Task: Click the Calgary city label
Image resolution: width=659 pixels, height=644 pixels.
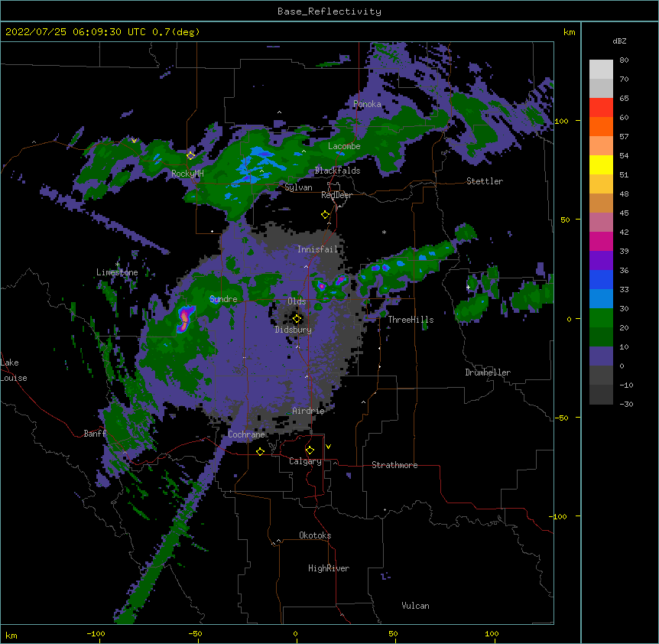Action: pyautogui.click(x=305, y=461)
